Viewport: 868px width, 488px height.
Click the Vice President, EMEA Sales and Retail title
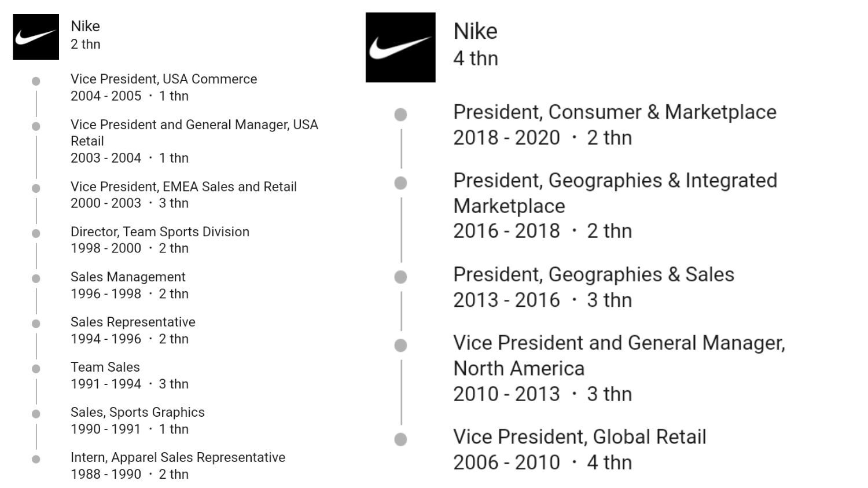click(x=183, y=186)
